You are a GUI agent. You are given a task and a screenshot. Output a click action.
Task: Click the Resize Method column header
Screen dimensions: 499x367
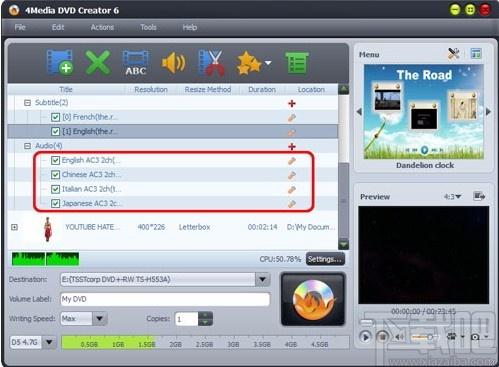click(x=208, y=89)
